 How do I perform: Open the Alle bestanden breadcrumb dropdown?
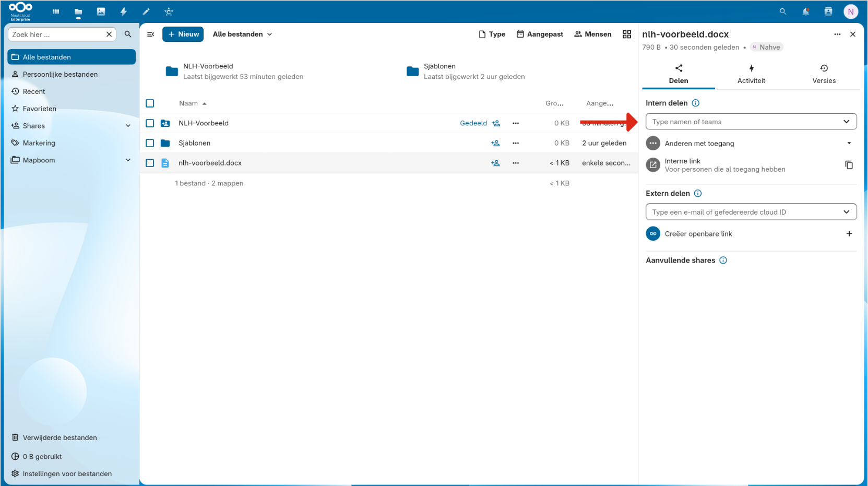coord(242,34)
